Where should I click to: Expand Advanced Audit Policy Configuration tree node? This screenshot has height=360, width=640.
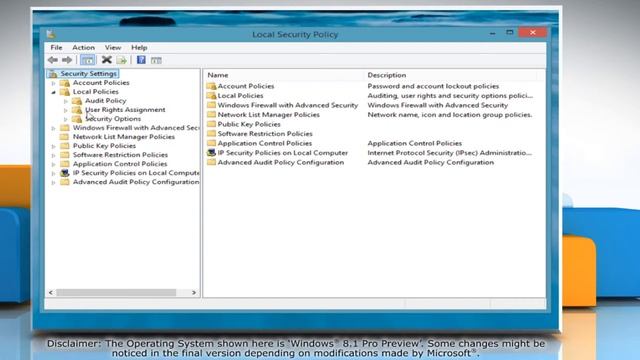click(x=53, y=182)
